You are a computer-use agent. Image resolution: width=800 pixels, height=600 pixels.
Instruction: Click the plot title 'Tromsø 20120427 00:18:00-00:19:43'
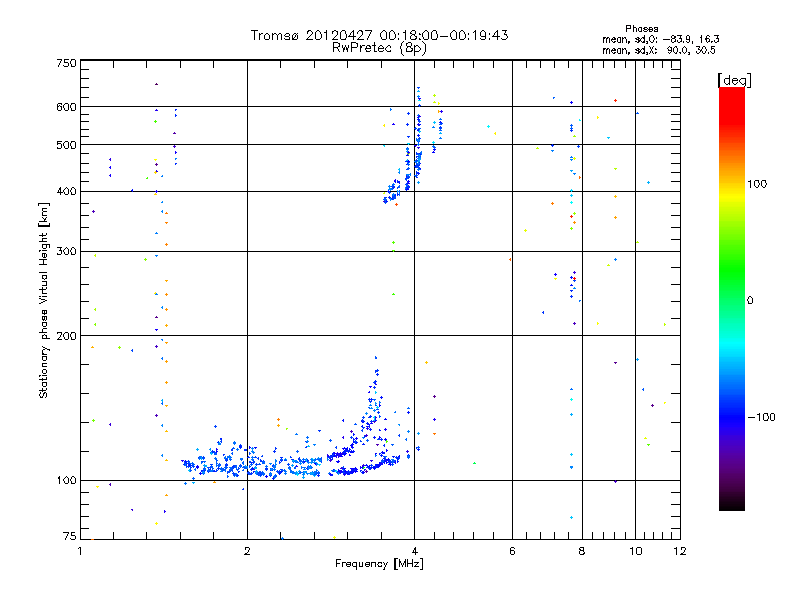(x=379, y=35)
